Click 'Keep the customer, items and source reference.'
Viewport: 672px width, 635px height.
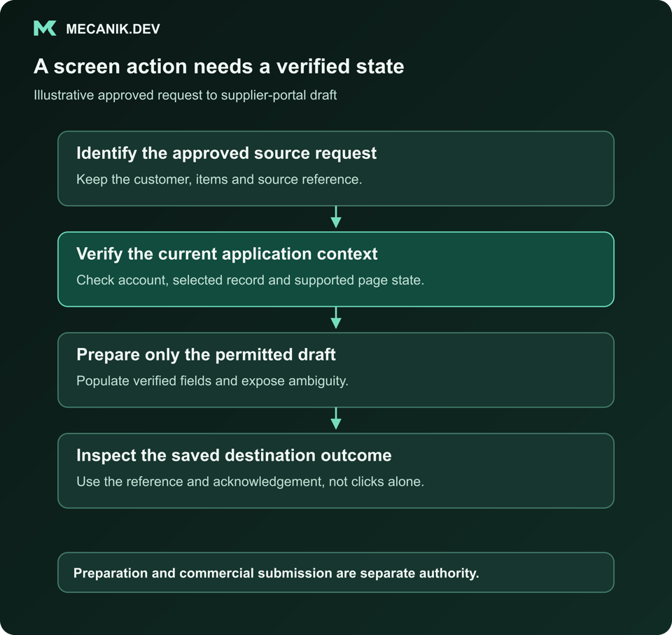pyautogui.click(x=219, y=179)
